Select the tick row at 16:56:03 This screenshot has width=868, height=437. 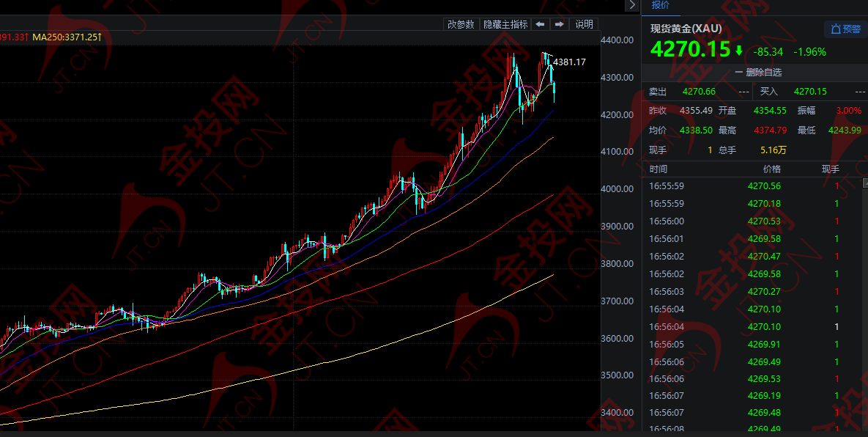(x=752, y=291)
